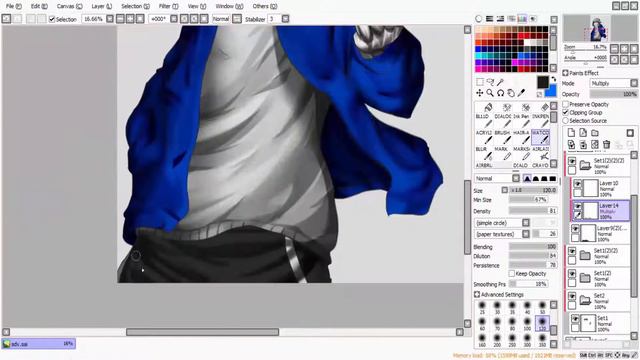The width and height of the screenshot is (640, 360).
Task: Swap foreground and background colors
Action: coord(553,79)
